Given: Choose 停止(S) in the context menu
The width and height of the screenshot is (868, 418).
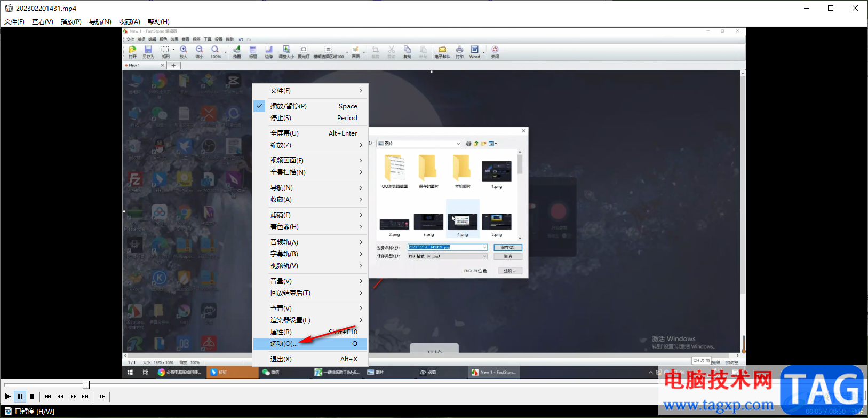Looking at the screenshot, I should click(x=310, y=118).
